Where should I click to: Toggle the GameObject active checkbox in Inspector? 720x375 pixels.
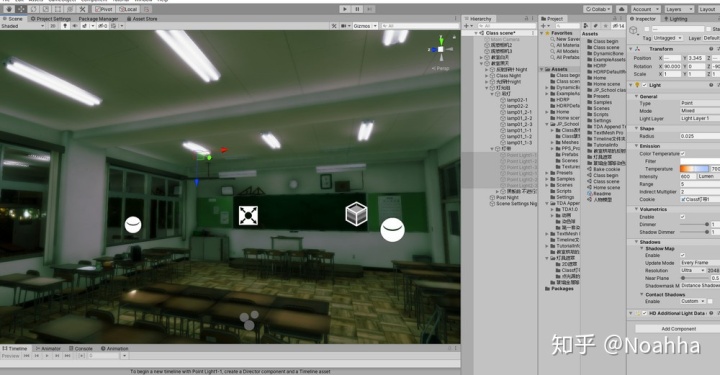click(x=647, y=29)
